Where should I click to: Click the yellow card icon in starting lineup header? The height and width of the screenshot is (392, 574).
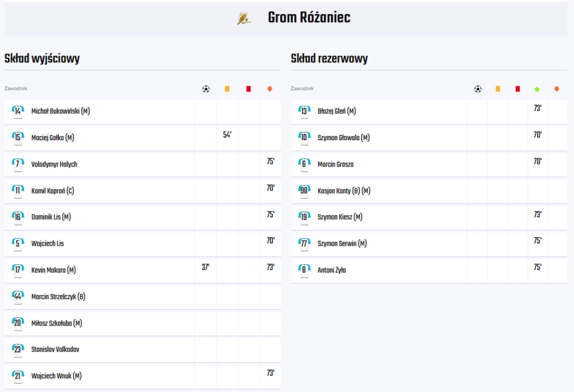(x=227, y=89)
